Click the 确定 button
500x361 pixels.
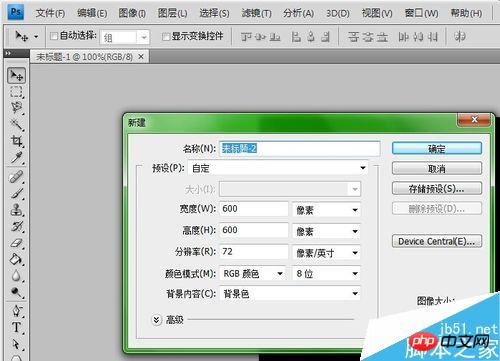tap(437, 149)
